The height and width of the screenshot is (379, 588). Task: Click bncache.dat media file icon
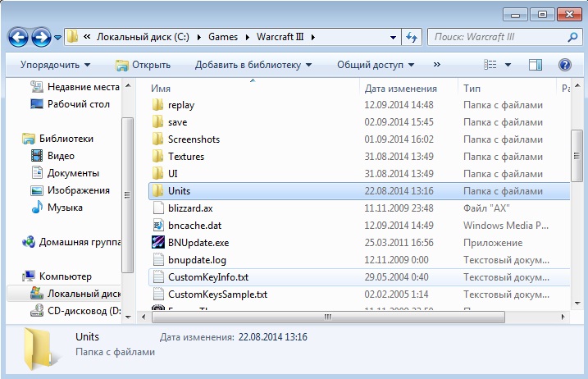tap(158, 226)
